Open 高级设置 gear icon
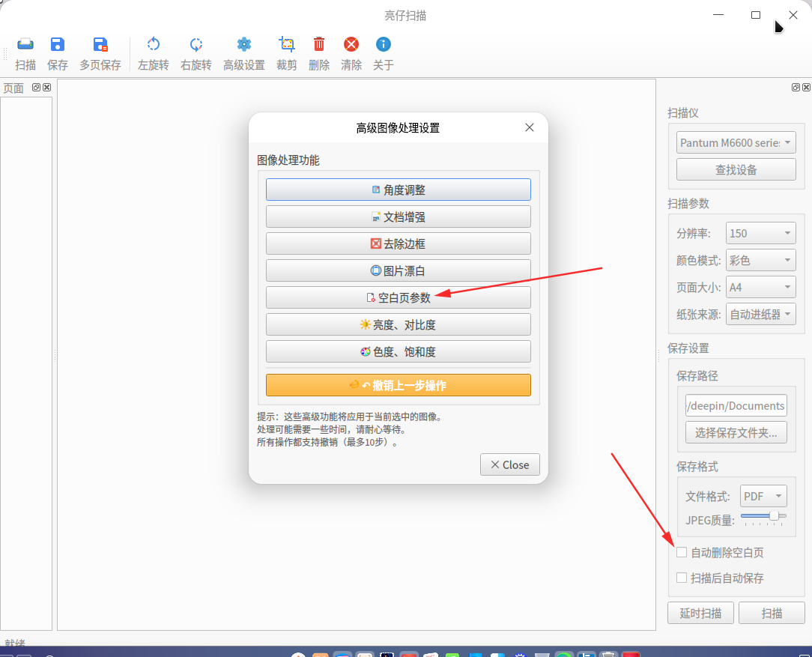This screenshot has width=812, height=657. 244,44
